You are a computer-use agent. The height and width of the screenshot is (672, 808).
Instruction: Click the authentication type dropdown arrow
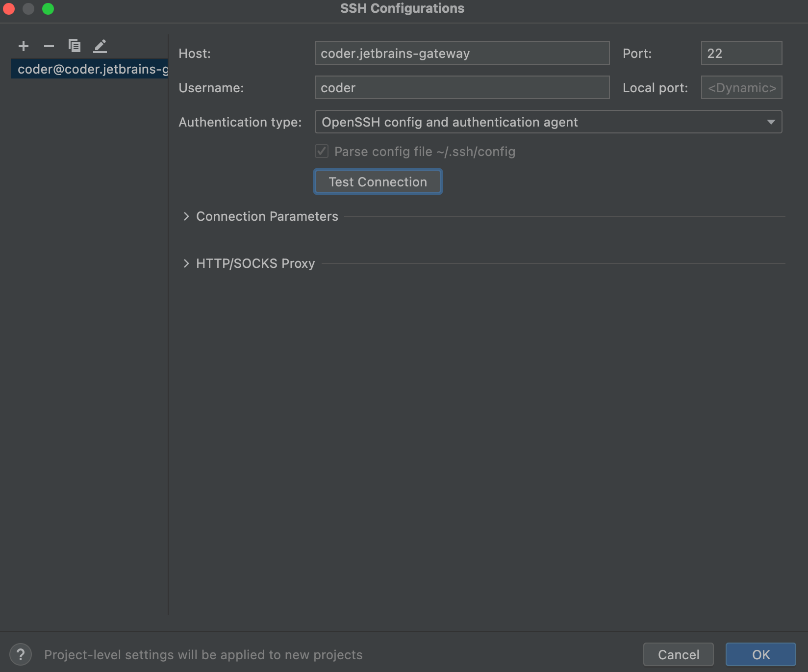[x=770, y=122]
